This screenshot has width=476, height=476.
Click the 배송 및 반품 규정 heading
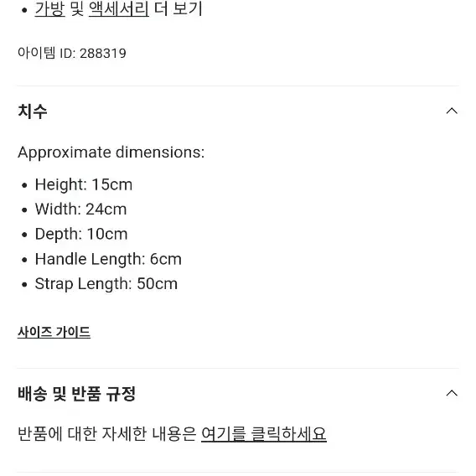point(76,393)
